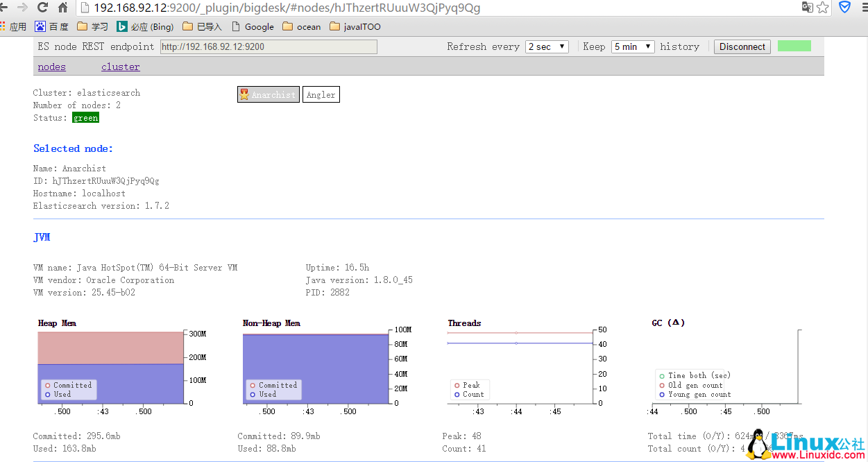This screenshot has width=868, height=462.
Task: Switch to the nodes view
Action: (x=51, y=67)
